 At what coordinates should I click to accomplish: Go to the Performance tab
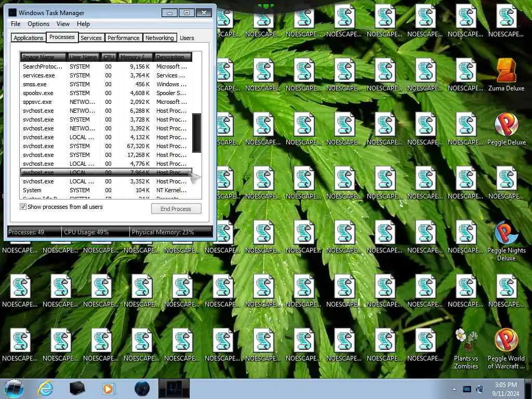[x=123, y=37]
